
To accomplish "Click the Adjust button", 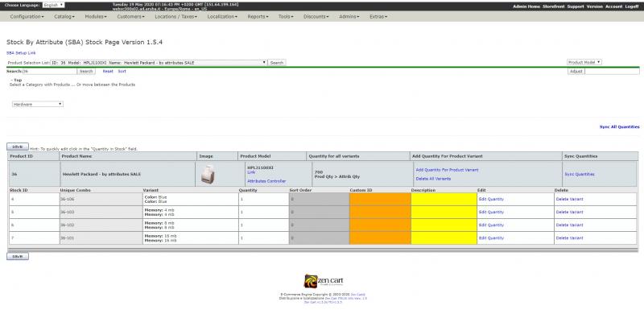I will pyautogui.click(x=576, y=71).
